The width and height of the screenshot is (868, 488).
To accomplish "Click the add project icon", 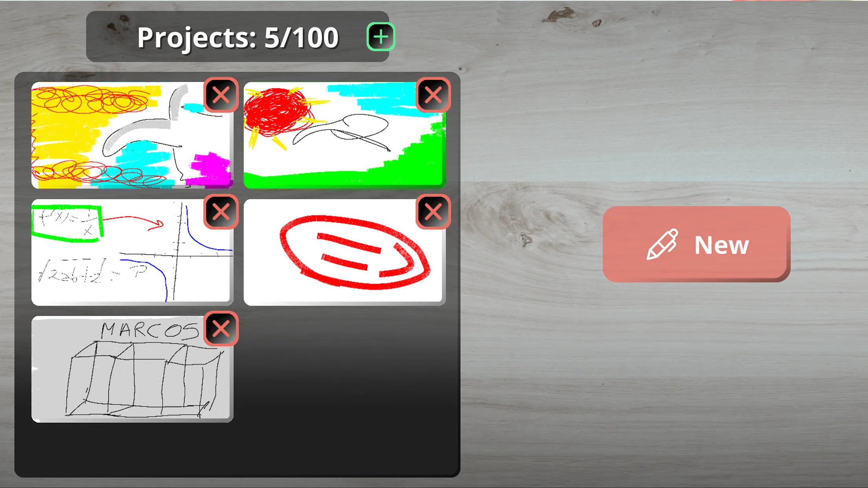I will [x=381, y=37].
